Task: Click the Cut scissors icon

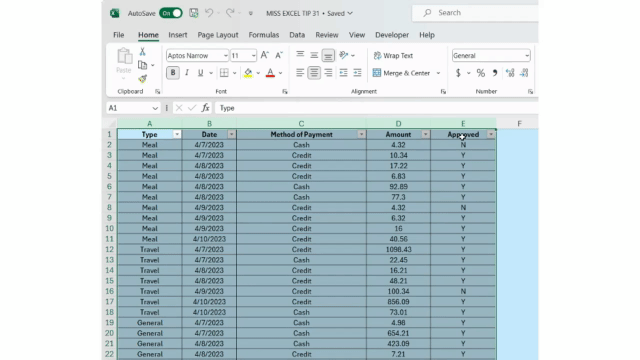Action: coord(142,51)
